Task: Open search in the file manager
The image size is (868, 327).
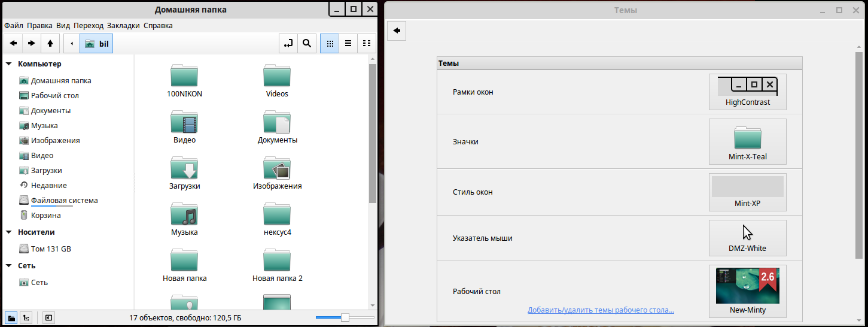Action: tap(307, 43)
